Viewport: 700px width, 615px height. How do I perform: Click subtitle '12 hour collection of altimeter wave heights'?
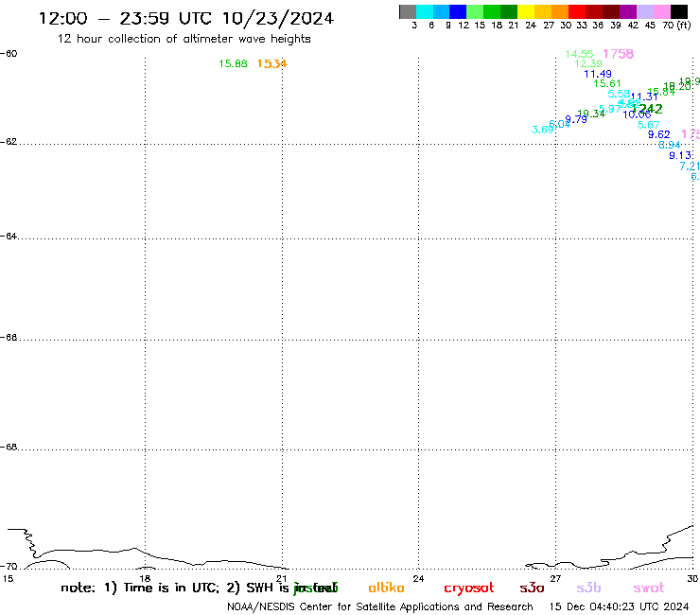tap(184, 39)
